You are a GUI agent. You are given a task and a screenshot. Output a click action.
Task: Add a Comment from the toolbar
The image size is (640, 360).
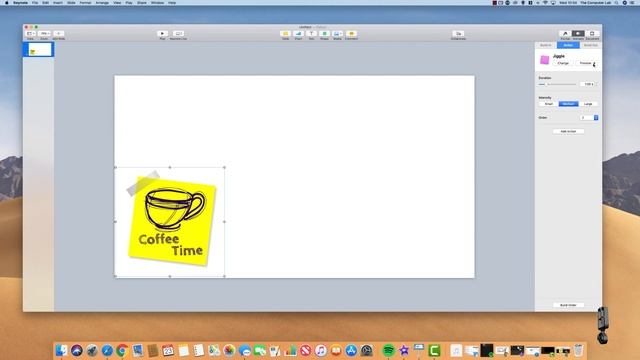click(x=351, y=34)
